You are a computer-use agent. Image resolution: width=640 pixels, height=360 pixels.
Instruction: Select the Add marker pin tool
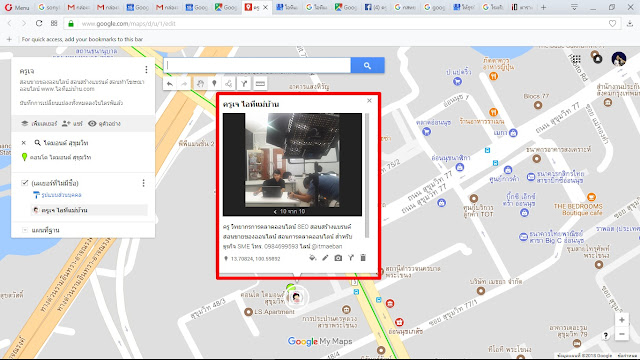click(214, 84)
